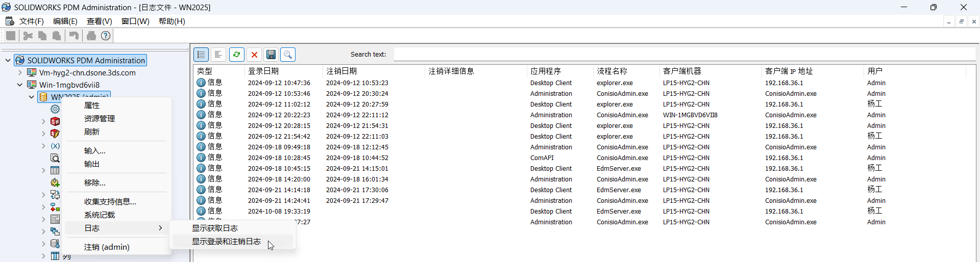Click the list view icon in log toolbar
The height and width of the screenshot is (262, 980).
tap(201, 55)
